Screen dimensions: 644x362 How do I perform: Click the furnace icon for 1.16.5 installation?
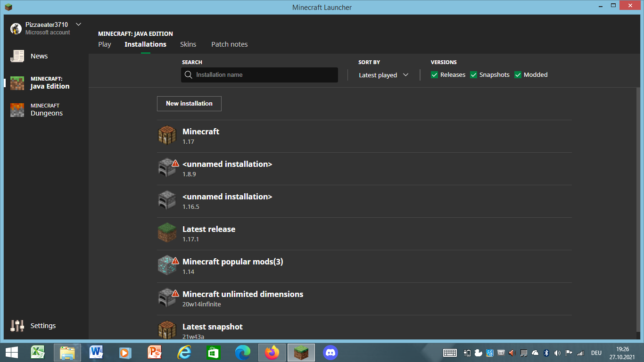coord(166,200)
